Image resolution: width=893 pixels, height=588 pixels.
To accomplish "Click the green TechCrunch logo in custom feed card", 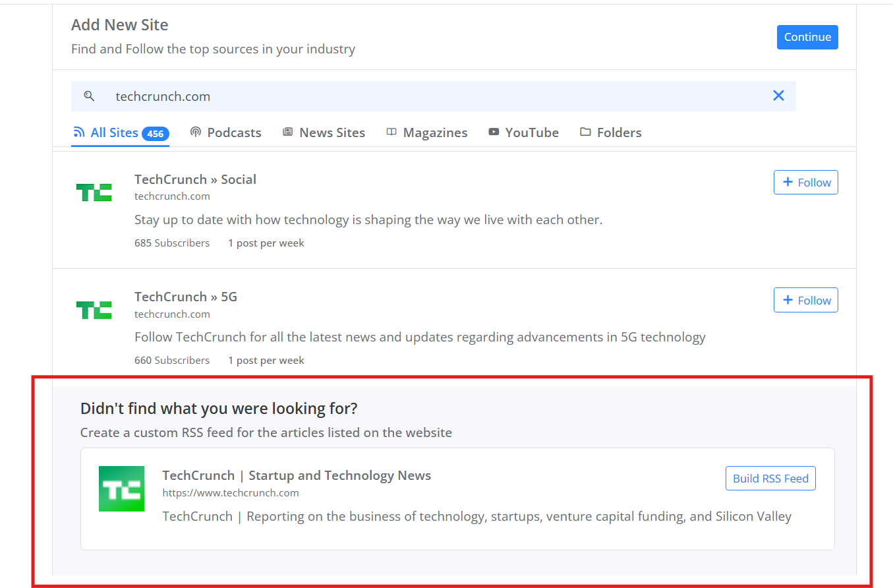I will [x=121, y=488].
